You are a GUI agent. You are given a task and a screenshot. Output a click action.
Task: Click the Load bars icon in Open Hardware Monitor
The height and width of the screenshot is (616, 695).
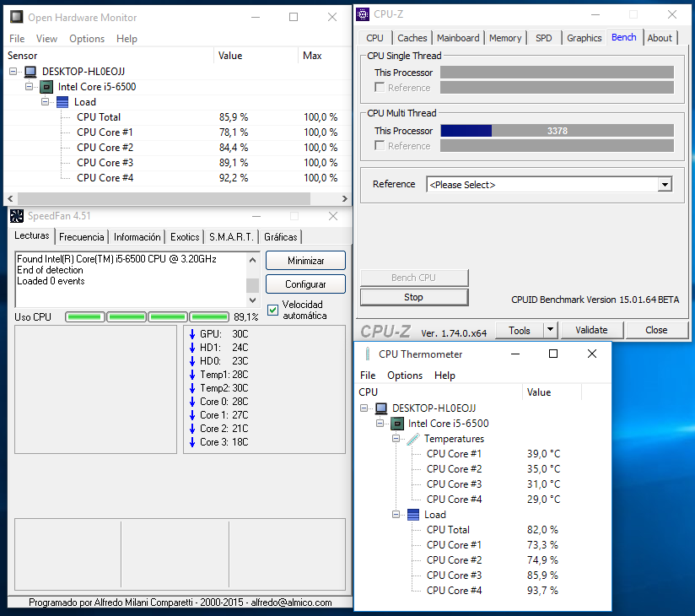[62, 102]
